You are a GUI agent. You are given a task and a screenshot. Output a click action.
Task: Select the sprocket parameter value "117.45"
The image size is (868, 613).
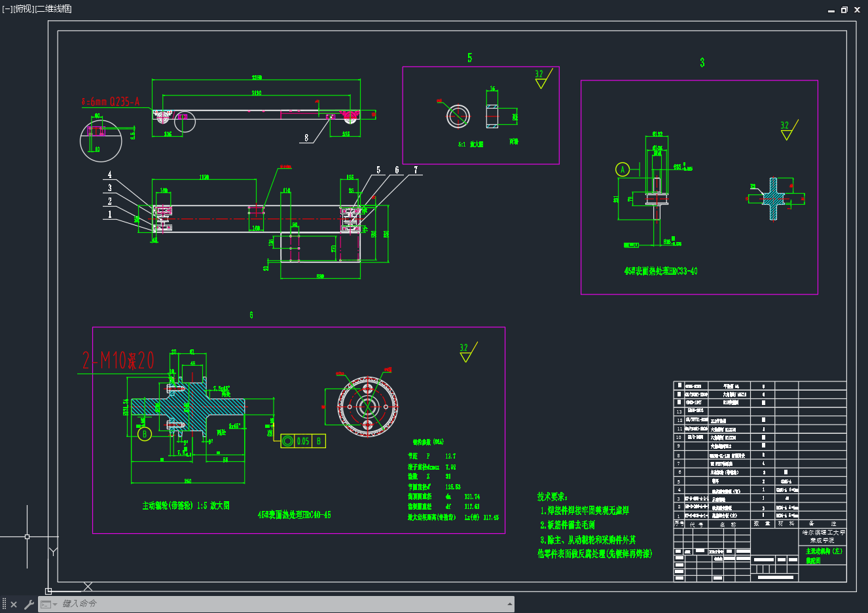tap(491, 517)
